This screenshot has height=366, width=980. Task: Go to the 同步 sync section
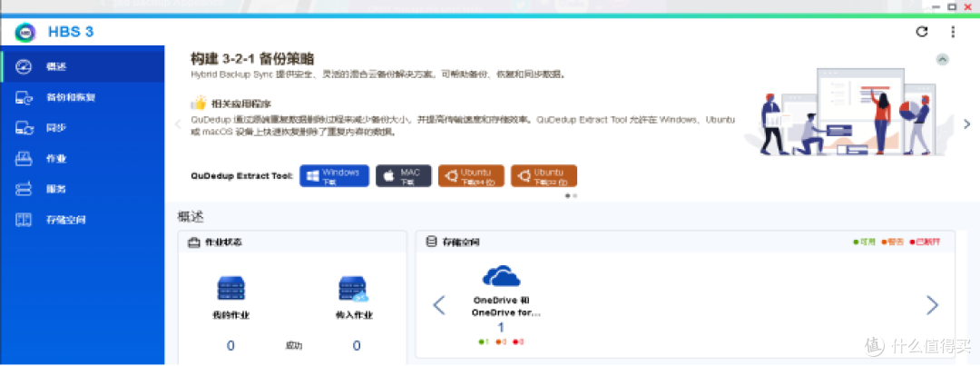[82, 128]
